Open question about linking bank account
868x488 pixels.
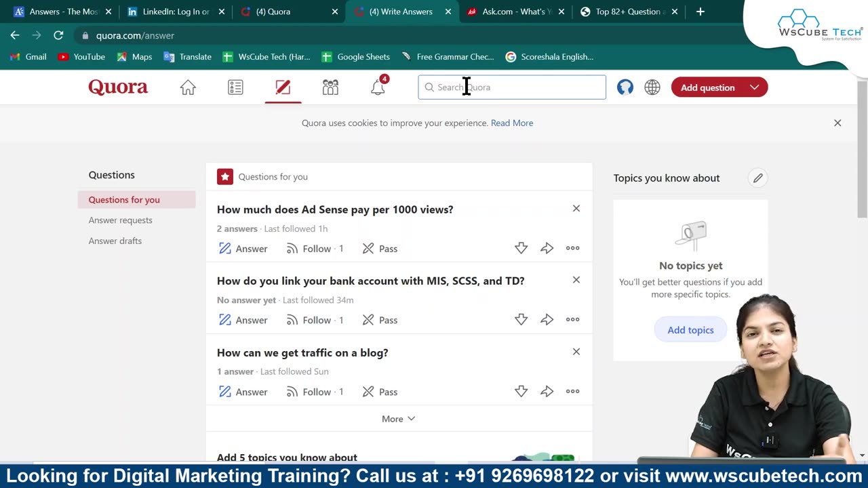[x=370, y=281]
